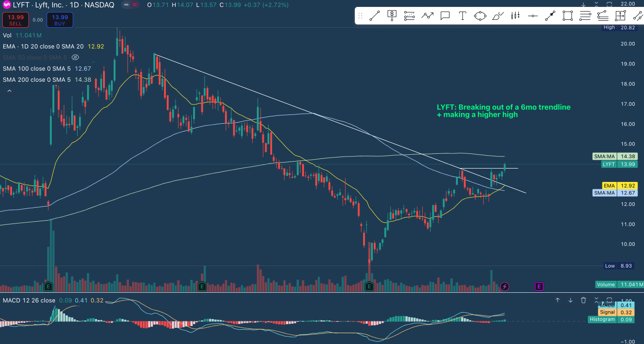Select the green LYFT breakout annotation text
Viewport: 644px width, 344px height.
click(504, 111)
